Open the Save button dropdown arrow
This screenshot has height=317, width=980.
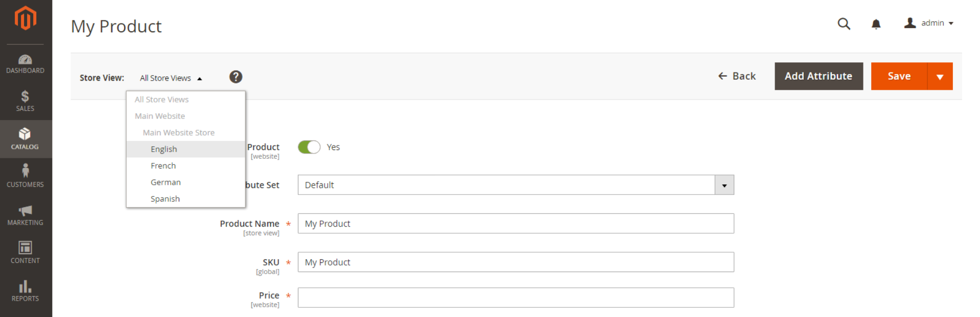pyautogui.click(x=940, y=77)
